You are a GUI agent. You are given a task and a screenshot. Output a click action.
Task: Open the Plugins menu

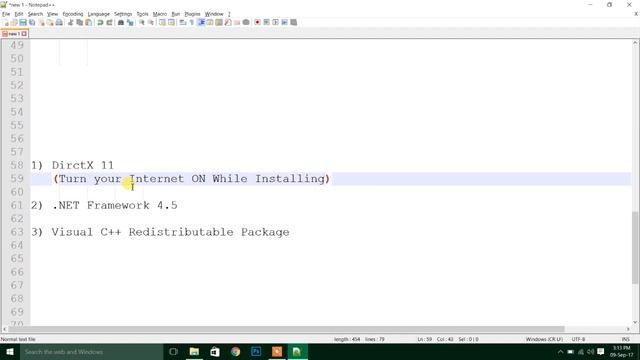[x=192, y=14]
